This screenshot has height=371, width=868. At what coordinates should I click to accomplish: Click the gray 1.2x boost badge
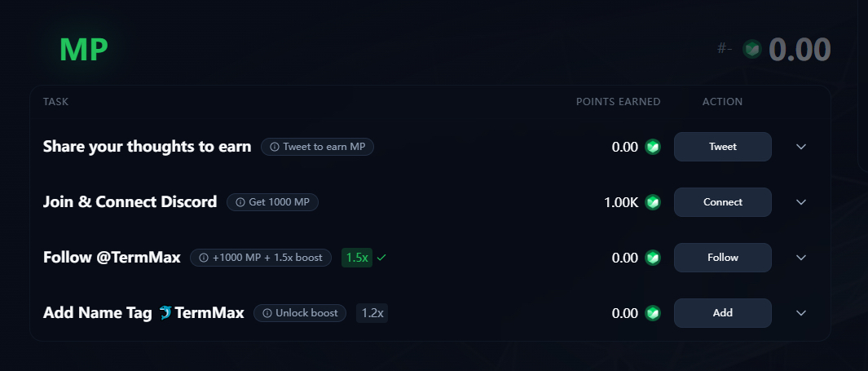click(x=372, y=313)
